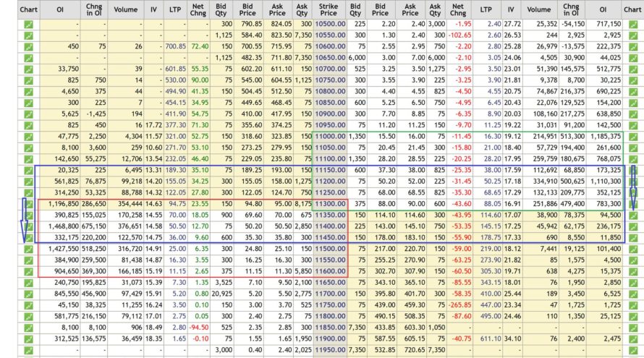
Task: Open put chart icon for 10950 strike
Action: 633,126
